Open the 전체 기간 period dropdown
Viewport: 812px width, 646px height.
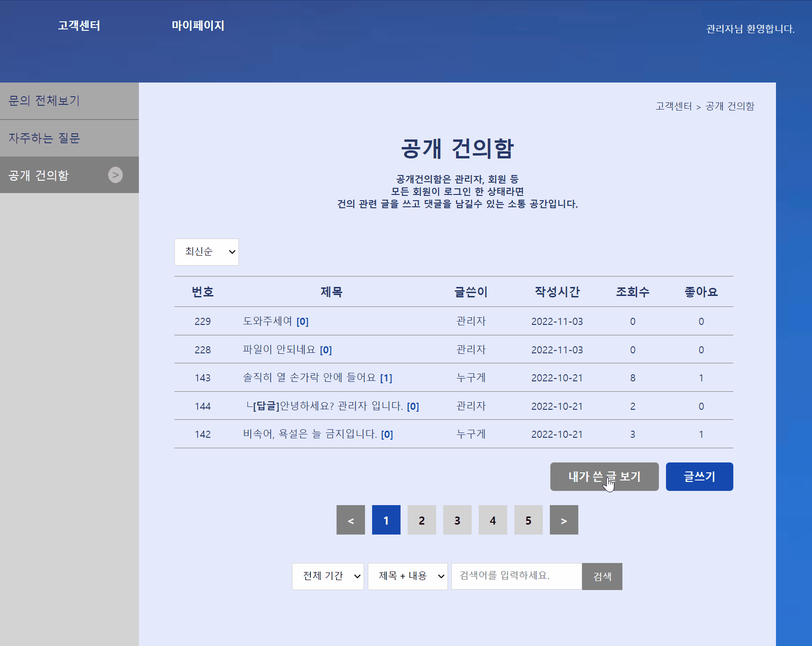click(328, 576)
